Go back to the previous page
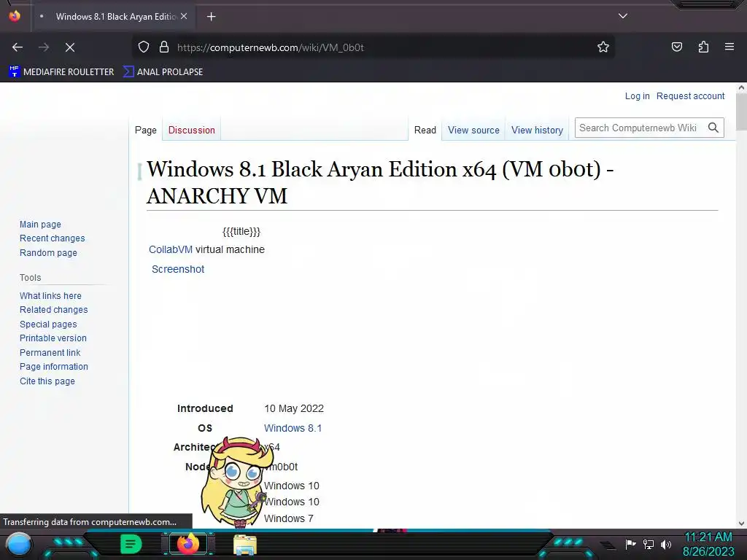Screen dimensions: 747x560 18,47
